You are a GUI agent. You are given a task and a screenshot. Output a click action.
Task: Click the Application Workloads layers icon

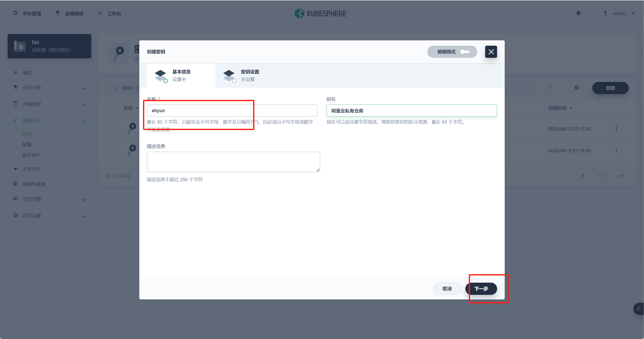click(15, 87)
